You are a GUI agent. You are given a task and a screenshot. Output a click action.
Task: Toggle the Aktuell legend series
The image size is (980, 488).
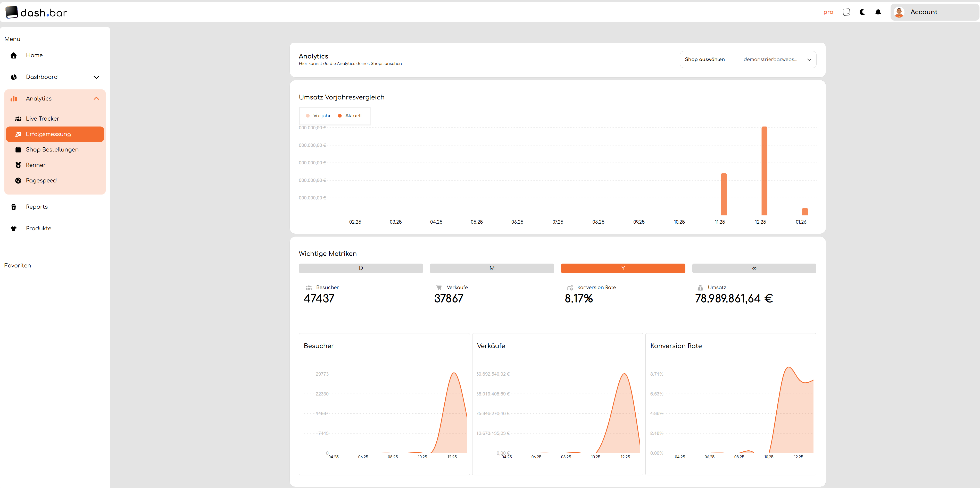coord(350,116)
